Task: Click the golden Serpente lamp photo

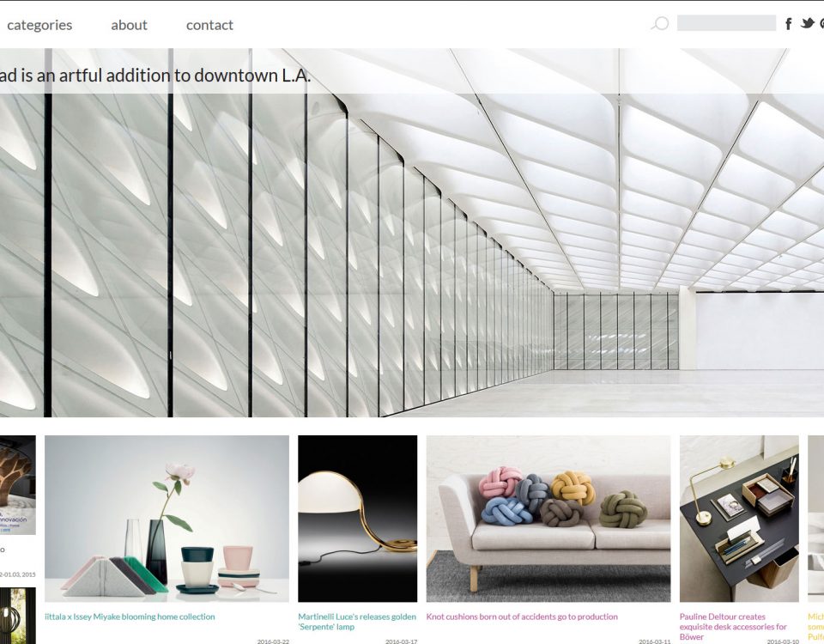Action: click(357, 519)
